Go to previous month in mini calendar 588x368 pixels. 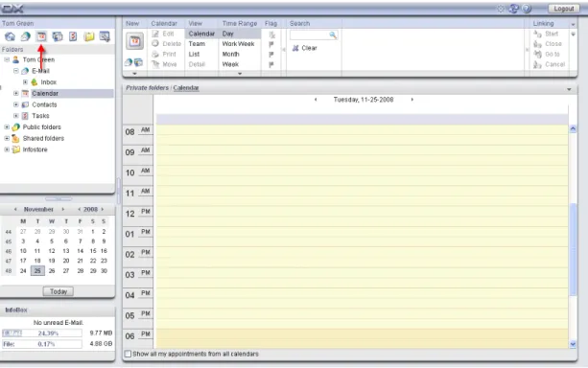[15, 209]
